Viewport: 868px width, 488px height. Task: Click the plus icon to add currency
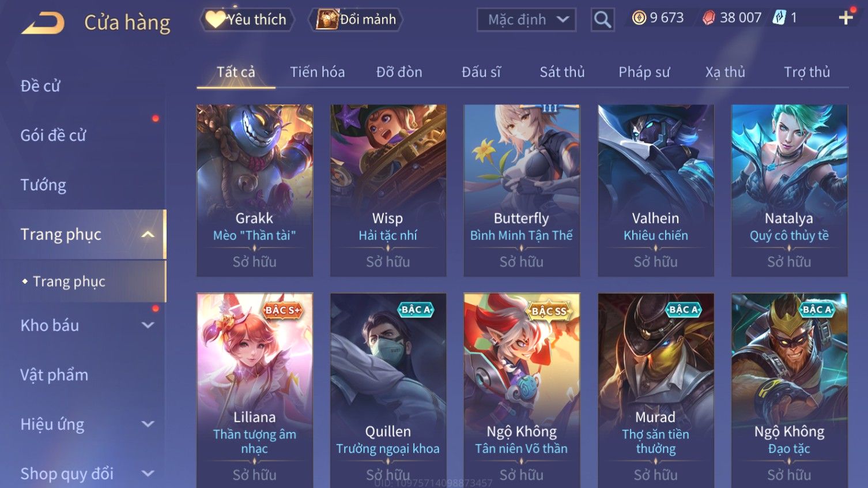click(846, 18)
